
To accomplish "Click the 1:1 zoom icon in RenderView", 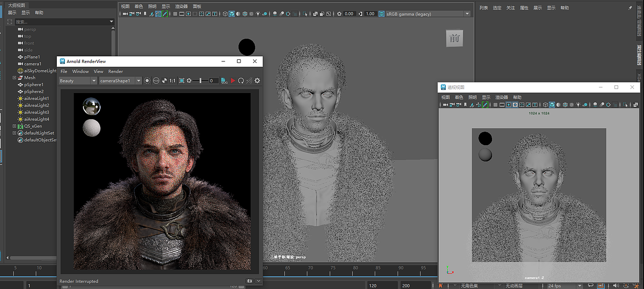I will point(172,80).
